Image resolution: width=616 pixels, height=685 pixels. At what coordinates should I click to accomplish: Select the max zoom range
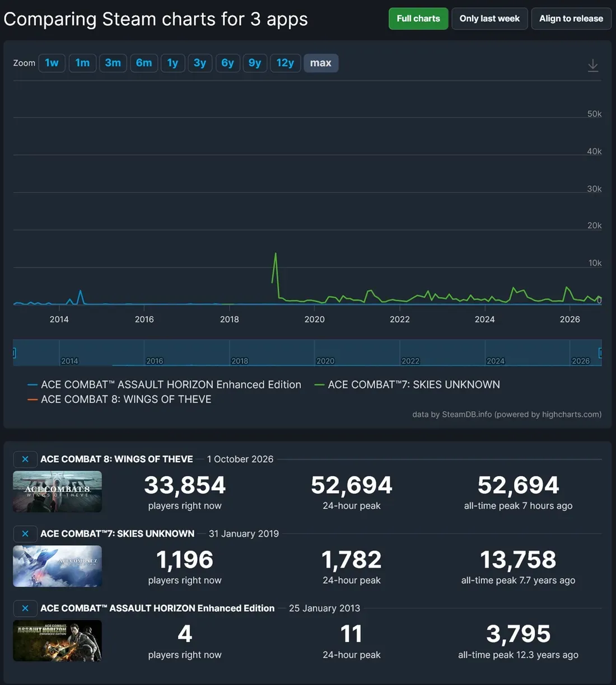pos(321,63)
